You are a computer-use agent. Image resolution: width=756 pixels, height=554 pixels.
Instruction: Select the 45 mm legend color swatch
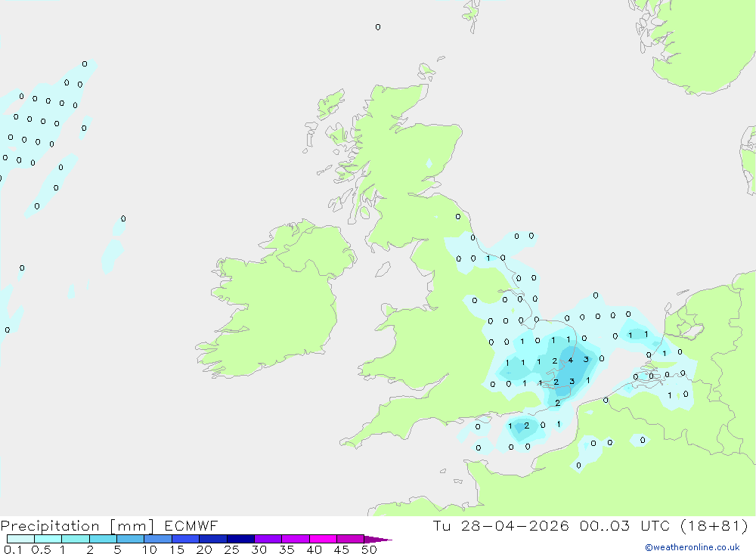[x=350, y=539]
